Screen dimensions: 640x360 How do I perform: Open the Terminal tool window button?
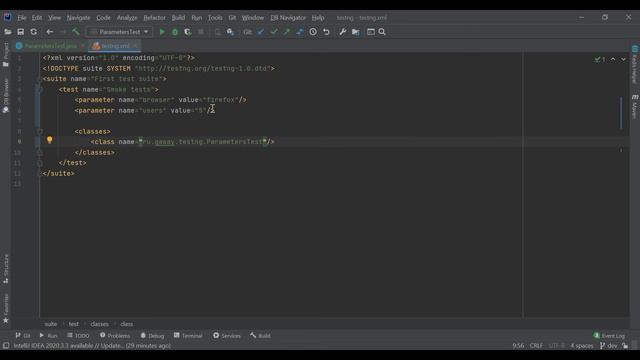(188, 336)
